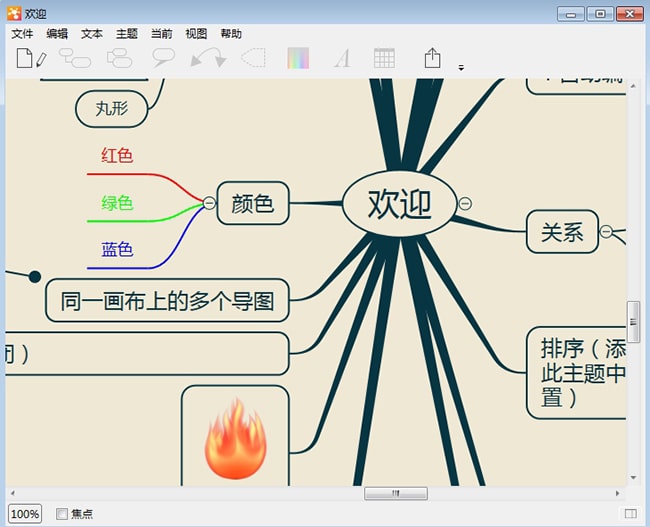This screenshot has width=650, height=527.
Task: Open the toolbar overflow arrow
Action: point(461,68)
